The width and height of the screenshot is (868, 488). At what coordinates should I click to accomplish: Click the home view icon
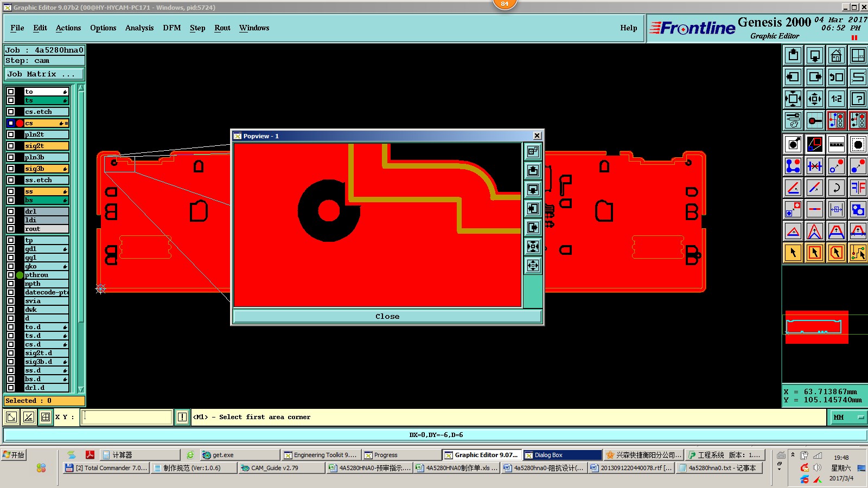(837, 55)
